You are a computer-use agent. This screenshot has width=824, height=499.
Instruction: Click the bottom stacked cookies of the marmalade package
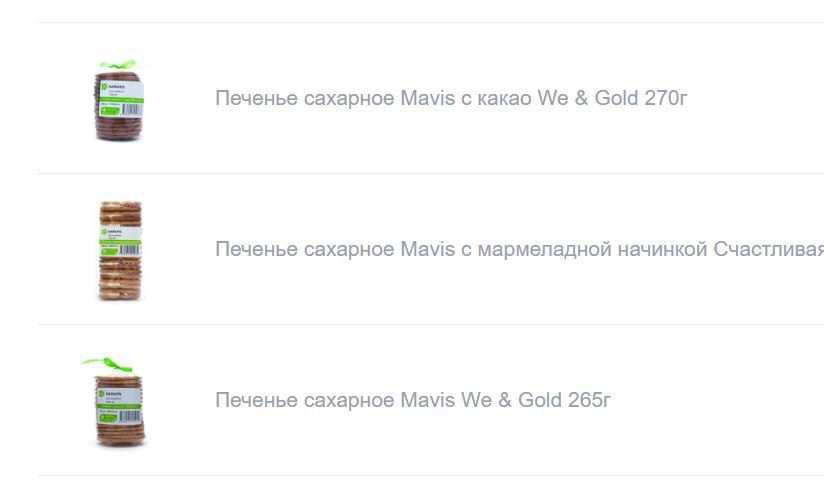click(120, 286)
